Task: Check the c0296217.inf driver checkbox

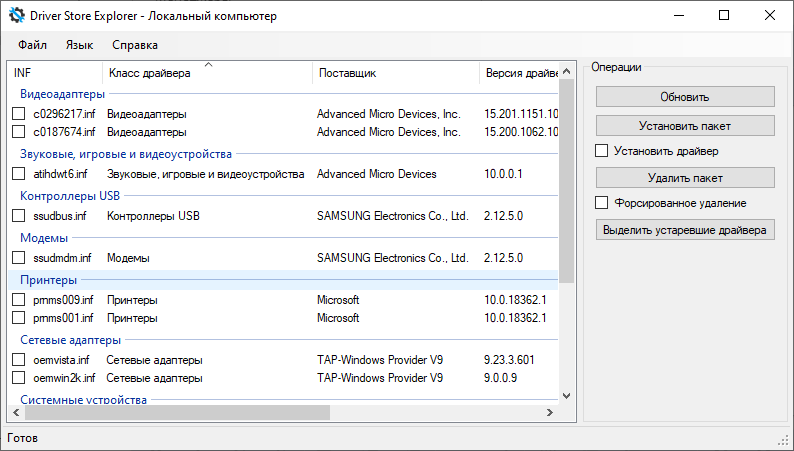Action: [19, 114]
